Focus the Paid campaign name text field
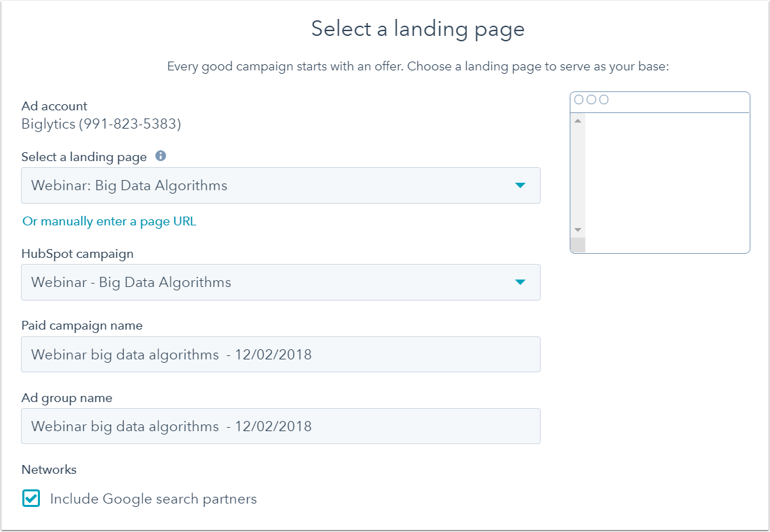The image size is (770, 532). point(280,354)
